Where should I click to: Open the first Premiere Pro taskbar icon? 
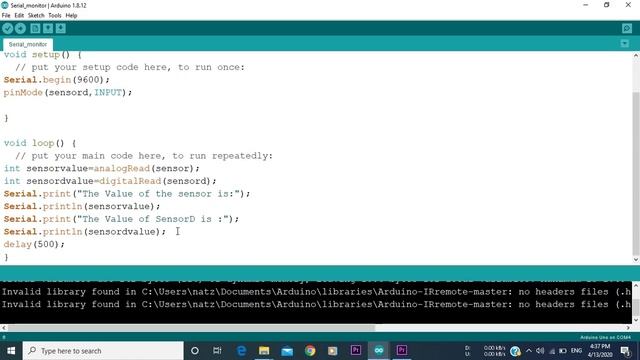[356, 351]
